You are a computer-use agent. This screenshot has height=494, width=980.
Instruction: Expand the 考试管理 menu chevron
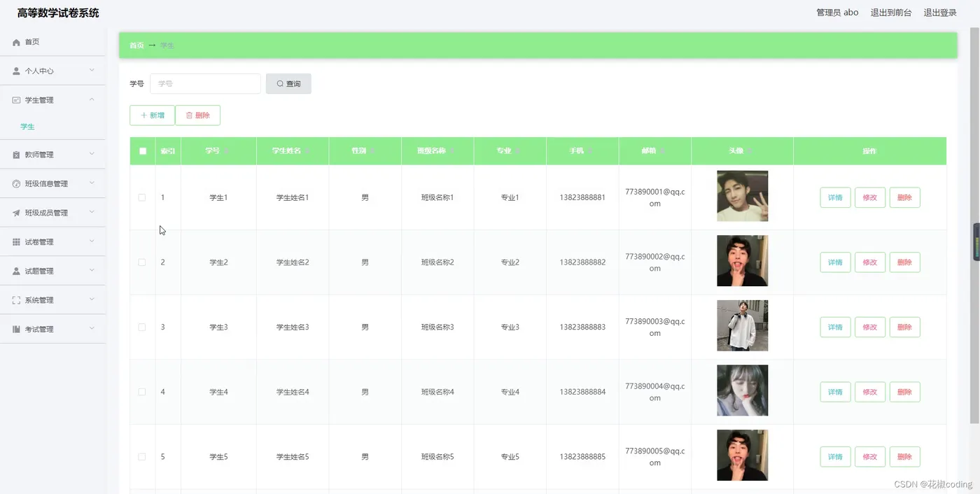coord(92,328)
